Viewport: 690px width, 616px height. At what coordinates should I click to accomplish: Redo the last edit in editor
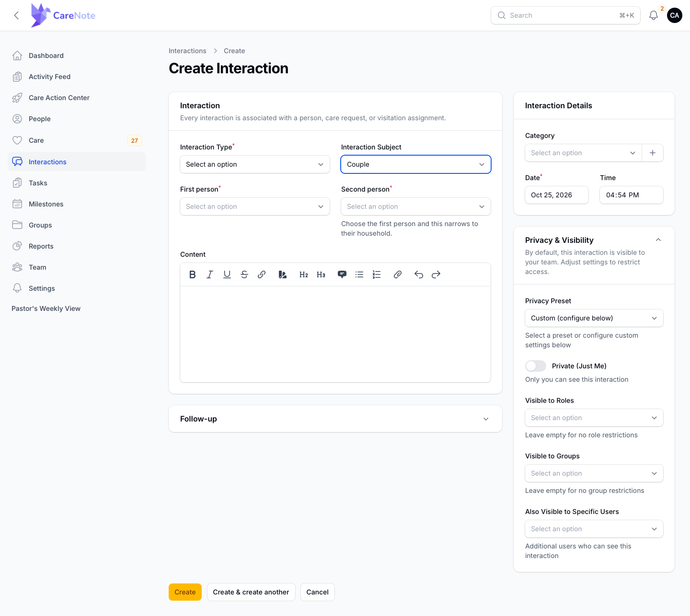(x=436, y=274)
